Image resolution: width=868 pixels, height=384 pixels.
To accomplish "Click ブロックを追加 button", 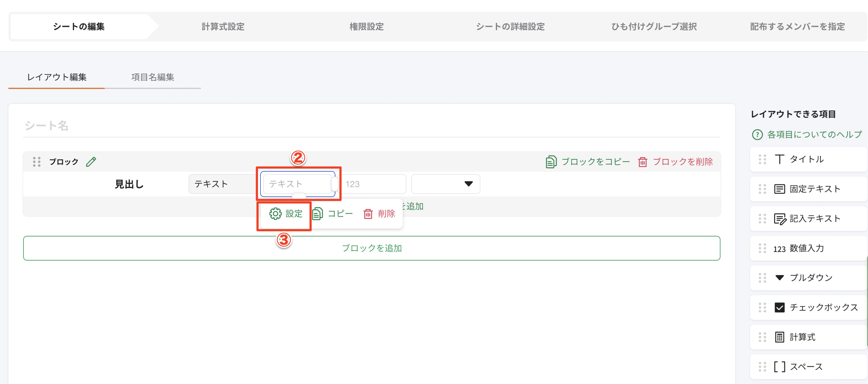I will (372, 248).
